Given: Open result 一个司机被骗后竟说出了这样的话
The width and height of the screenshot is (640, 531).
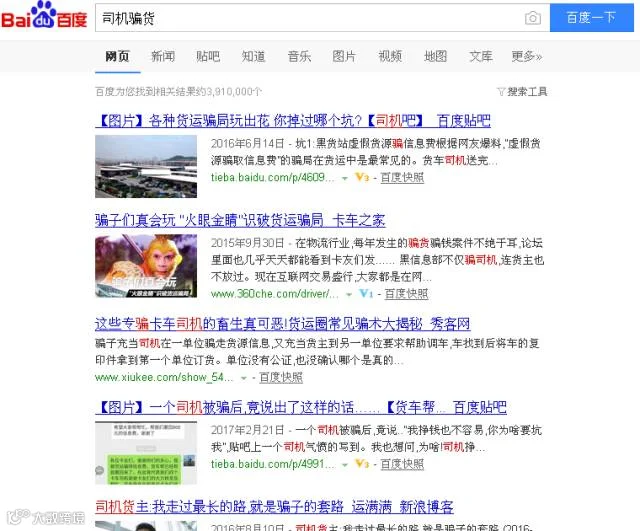Looking at the screenshot, I should click(301, 407).
